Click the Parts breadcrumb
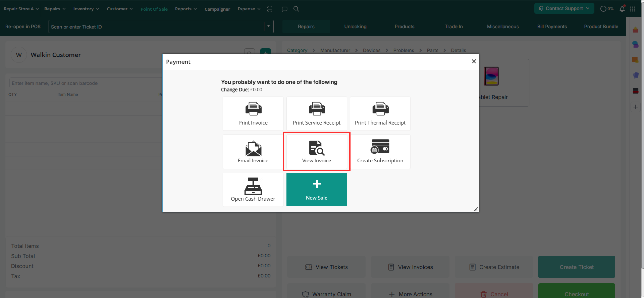 tap(433, 50)
